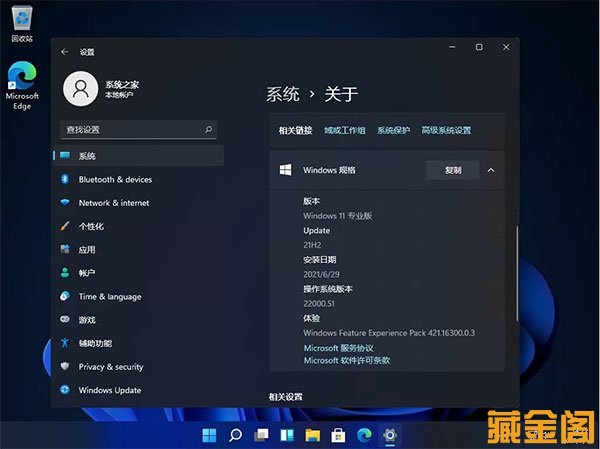This screenshot has height=449, width=600.
Task: Click the Windows logo beside Windows 规格
Action: tap(285, 170)
